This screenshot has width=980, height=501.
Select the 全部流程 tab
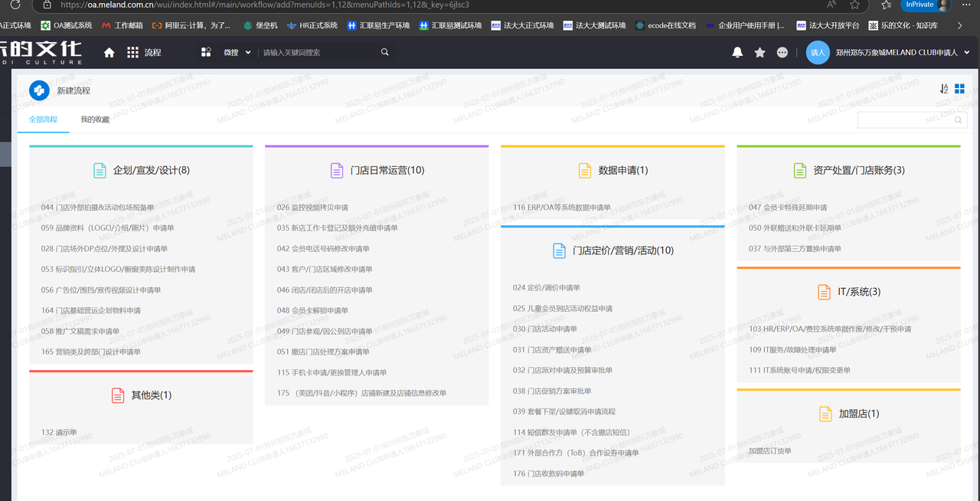tap(43, 120)
